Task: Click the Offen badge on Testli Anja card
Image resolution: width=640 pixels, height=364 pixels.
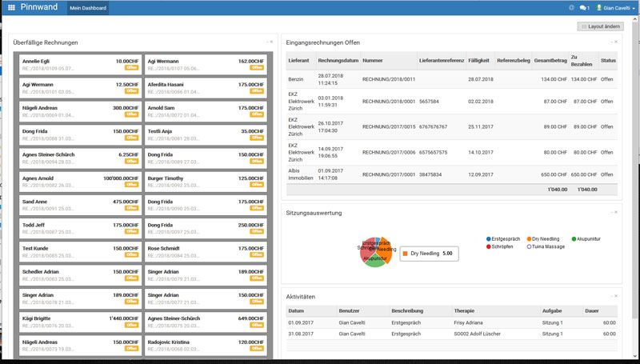Action: pos(257,138)
